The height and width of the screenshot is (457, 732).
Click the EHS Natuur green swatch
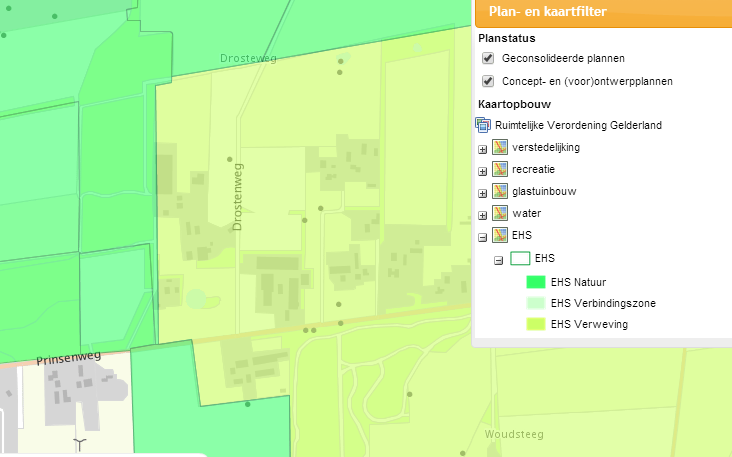[x=535, y=282]
